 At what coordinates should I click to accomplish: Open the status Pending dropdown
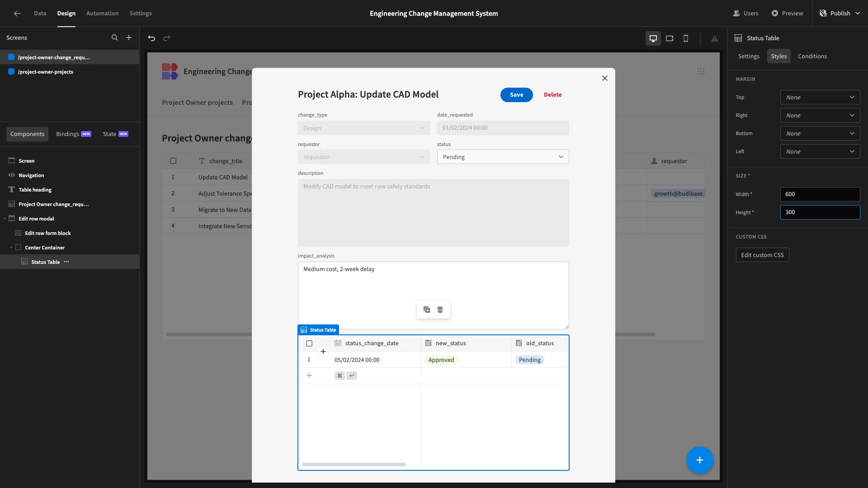(503, 157)
